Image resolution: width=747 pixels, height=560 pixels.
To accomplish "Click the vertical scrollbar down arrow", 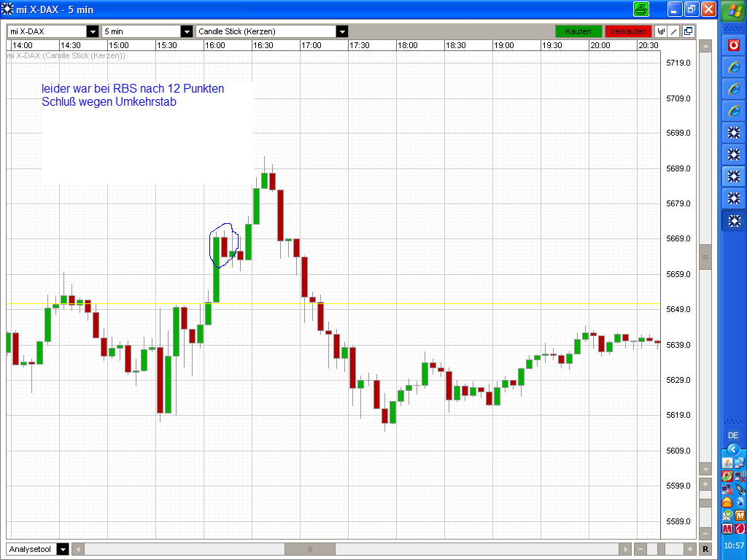I will 705,469.
